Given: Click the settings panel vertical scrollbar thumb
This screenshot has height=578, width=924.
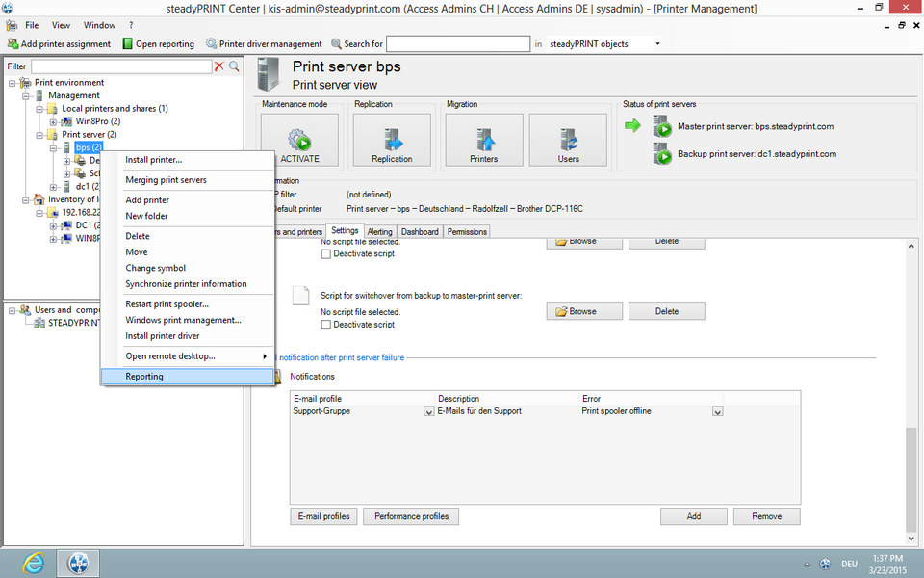Looking at the screenshot, I should (x=911, y=480).
